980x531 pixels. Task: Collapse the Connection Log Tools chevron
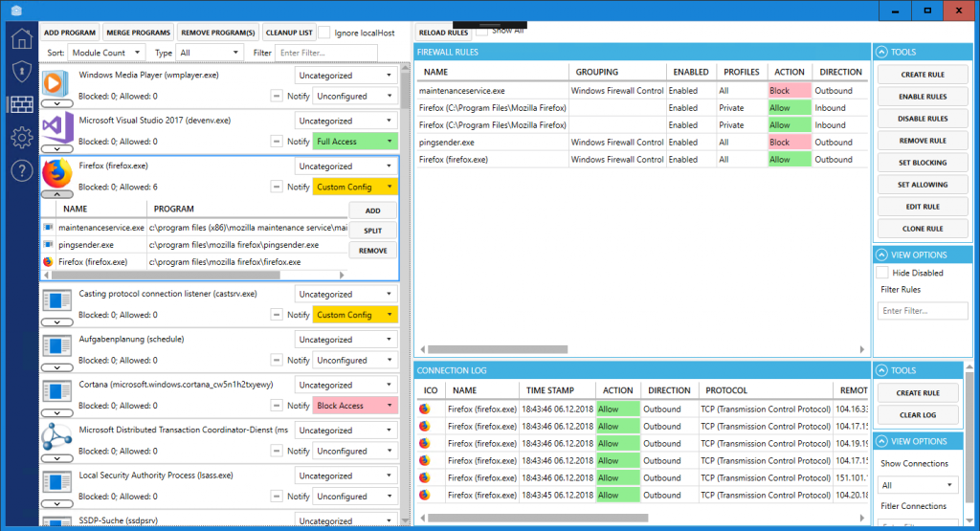click(881, 370)
